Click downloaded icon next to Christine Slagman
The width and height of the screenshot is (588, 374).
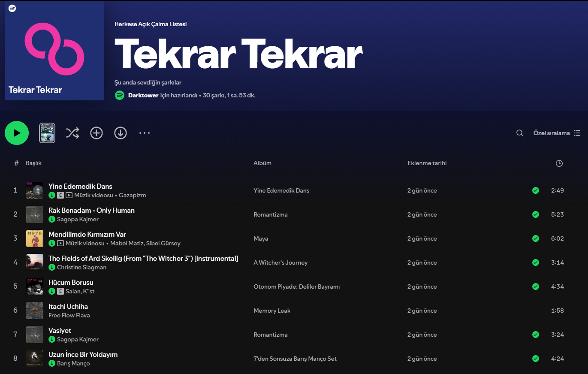(x=52, y=267)
